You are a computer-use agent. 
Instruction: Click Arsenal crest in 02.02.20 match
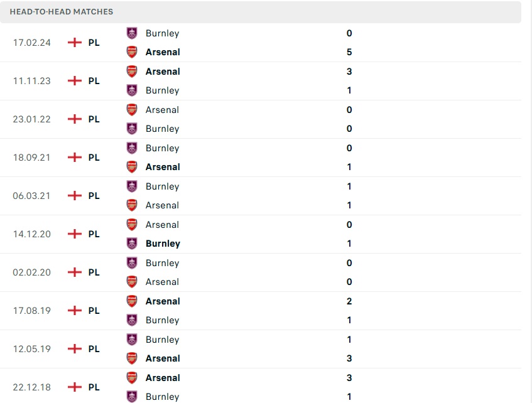pos(132,282)
